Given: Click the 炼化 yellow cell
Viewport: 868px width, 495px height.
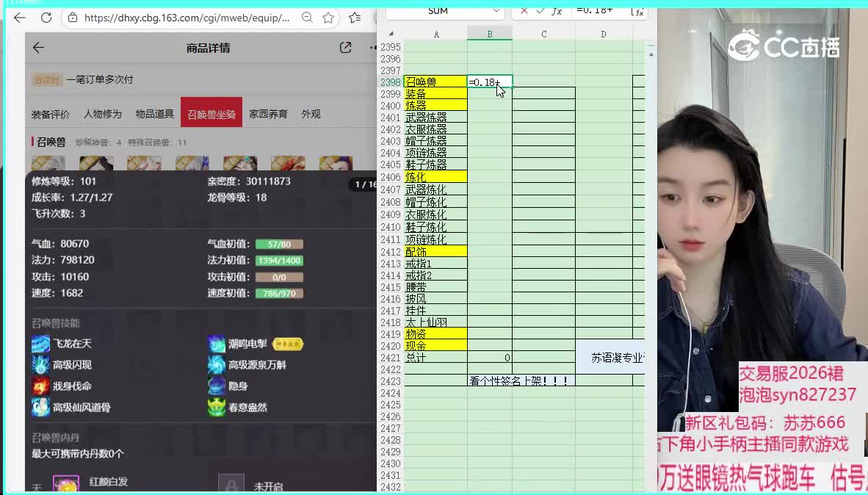Looking at the screenshot, I should 435,176.
